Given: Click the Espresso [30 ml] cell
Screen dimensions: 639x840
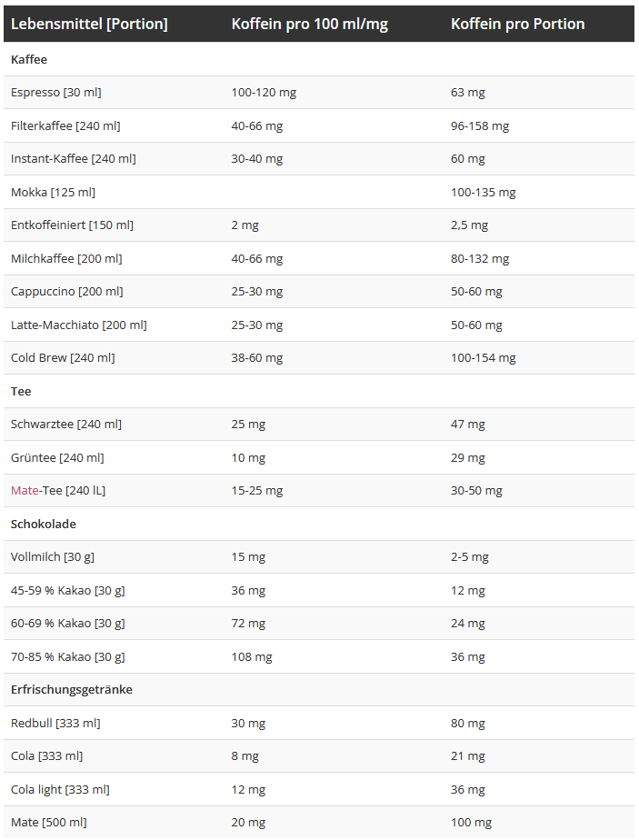Looking at the screenshot, I should pyautogui.click(x=56, y=93).
